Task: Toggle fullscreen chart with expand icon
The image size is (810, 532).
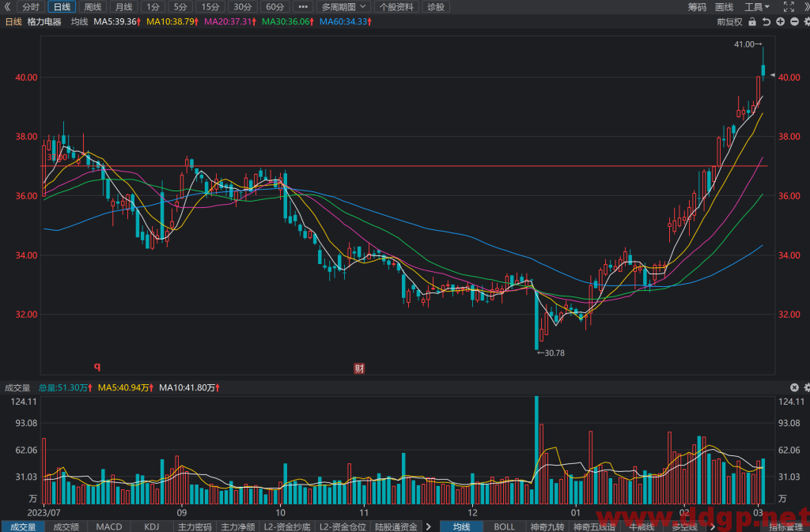Action: tap(789, 6)
